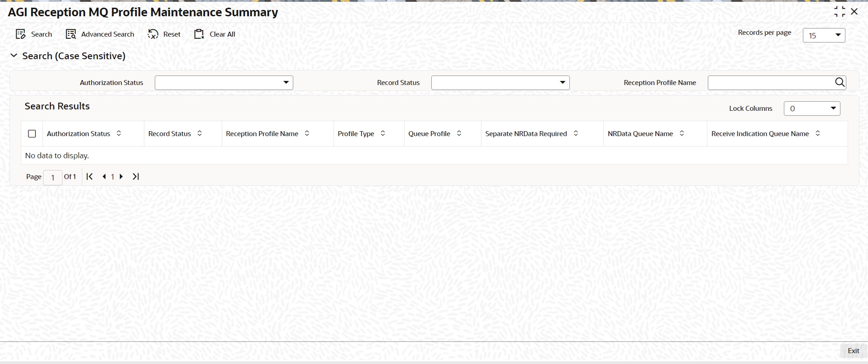Image resolution: width=868 pixels, height=364 pixels.
Task: Click the Page number input box
Action: pos(52,177)
